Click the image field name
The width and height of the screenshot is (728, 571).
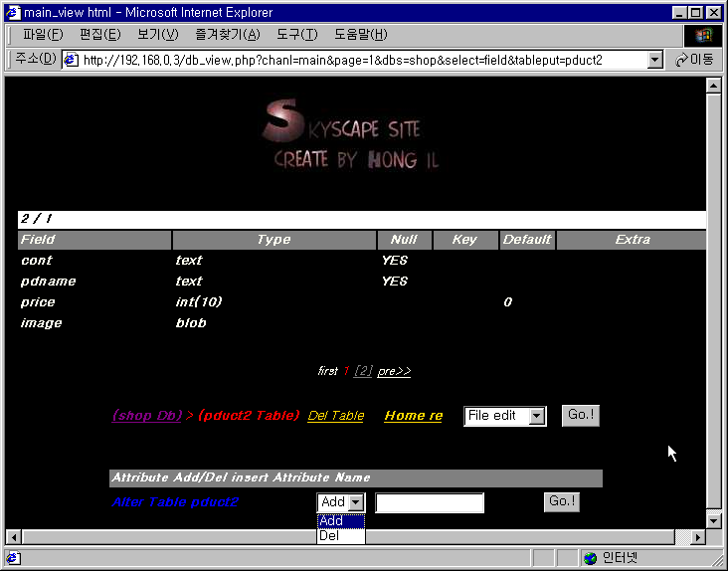click(x=41, y=323)
